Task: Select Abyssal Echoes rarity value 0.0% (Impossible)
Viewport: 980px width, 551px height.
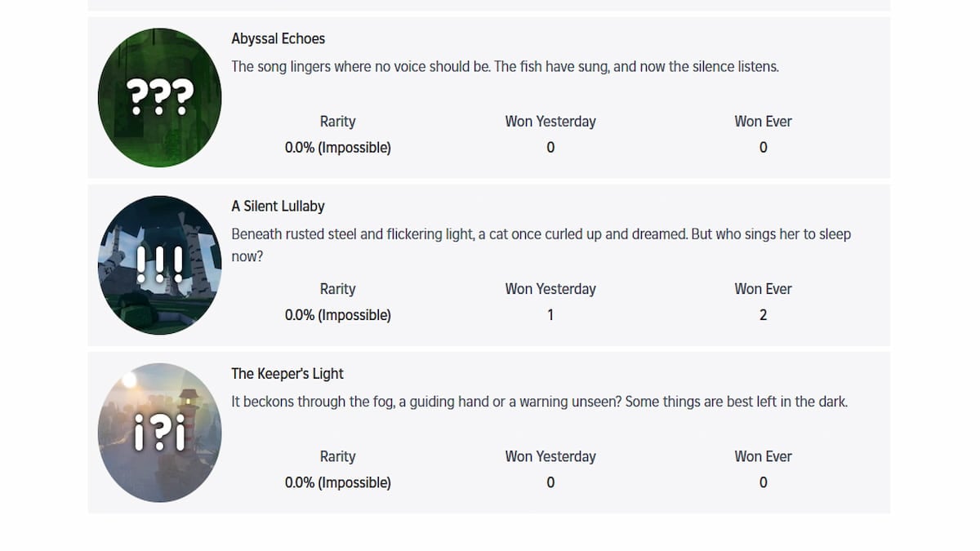Action: pos(337,148)
